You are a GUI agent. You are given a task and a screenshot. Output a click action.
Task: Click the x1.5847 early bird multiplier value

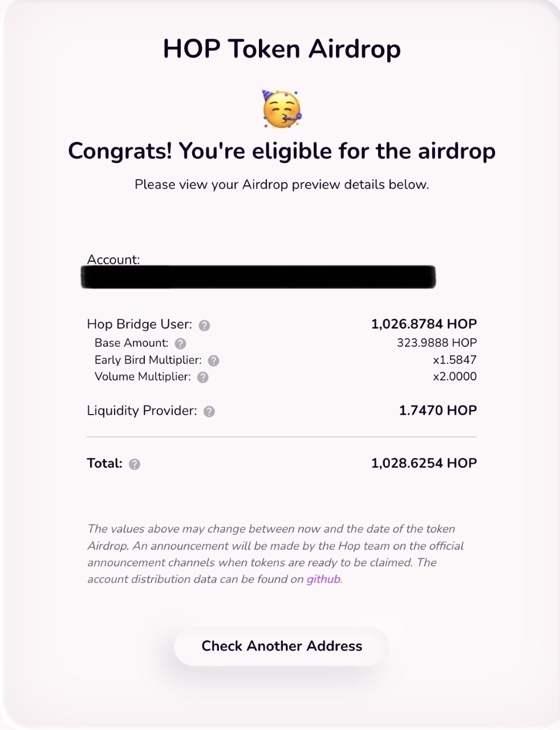tap(455, 360)
